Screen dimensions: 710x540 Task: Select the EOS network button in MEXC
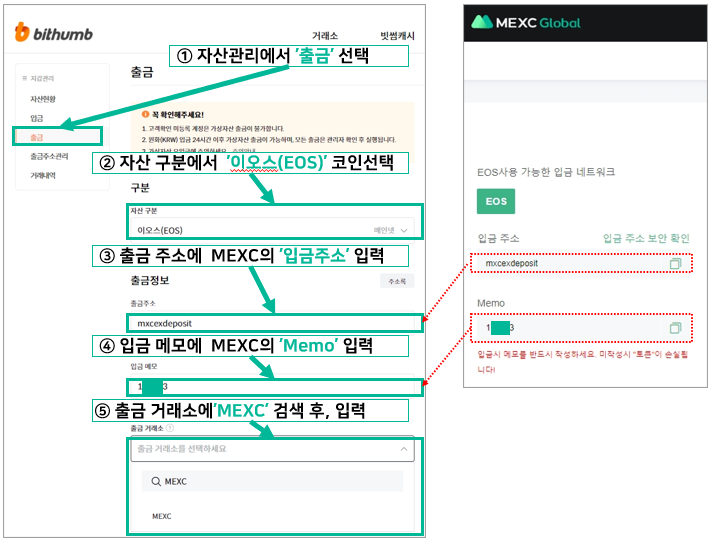click(x=496, y=201)
